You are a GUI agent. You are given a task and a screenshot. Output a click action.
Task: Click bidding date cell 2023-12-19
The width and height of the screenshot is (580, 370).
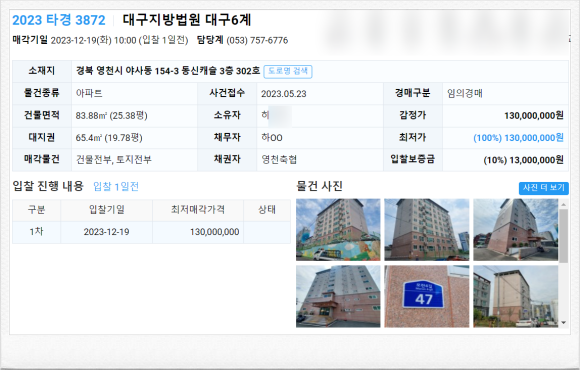tap(107, 232)
